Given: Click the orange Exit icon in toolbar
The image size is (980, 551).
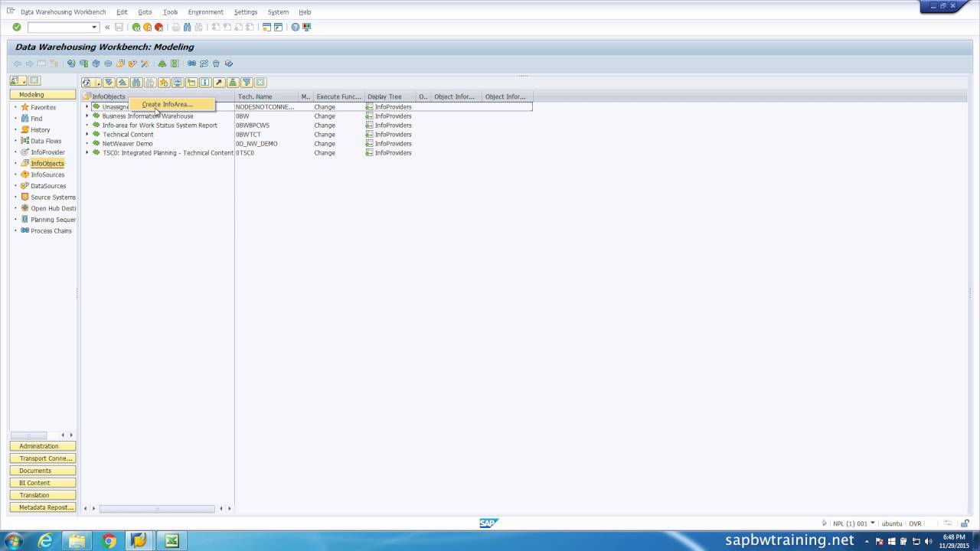Looking at the screenshot, I should coord(148,27).
